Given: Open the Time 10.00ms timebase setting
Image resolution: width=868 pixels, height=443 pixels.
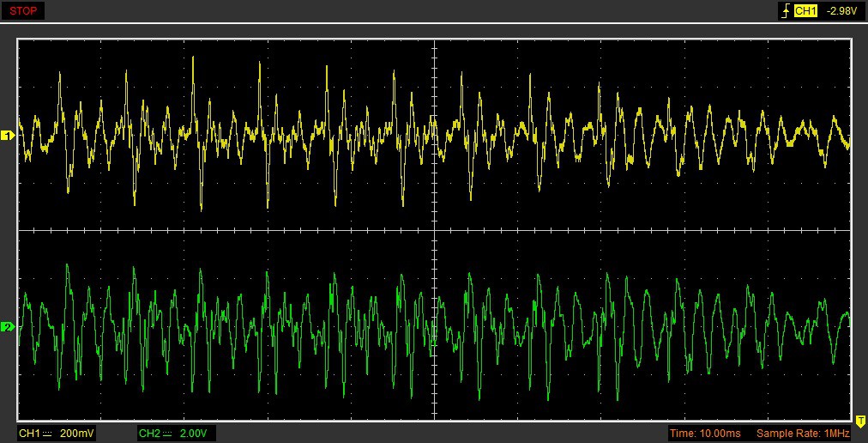Looking at the screenshot, I should pos(705,434).
